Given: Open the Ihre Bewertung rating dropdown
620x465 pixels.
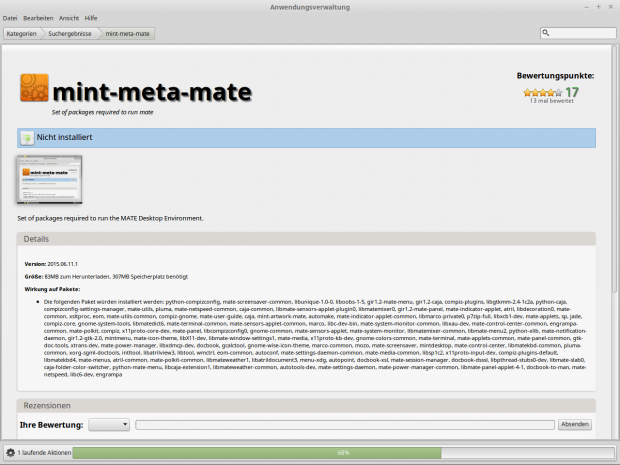Looking at the screenshot, I should (109, 425).
